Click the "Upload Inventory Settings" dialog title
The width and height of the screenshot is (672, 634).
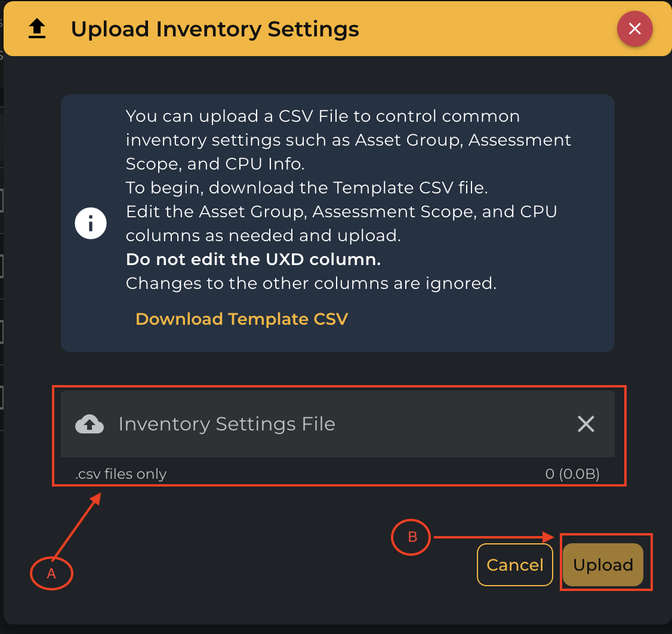(215, 29)
